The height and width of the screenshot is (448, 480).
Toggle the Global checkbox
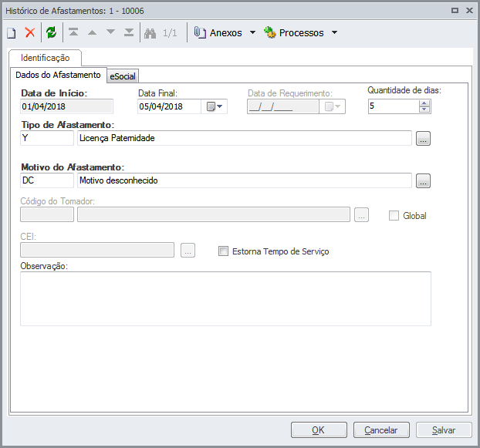click(394, 216)
